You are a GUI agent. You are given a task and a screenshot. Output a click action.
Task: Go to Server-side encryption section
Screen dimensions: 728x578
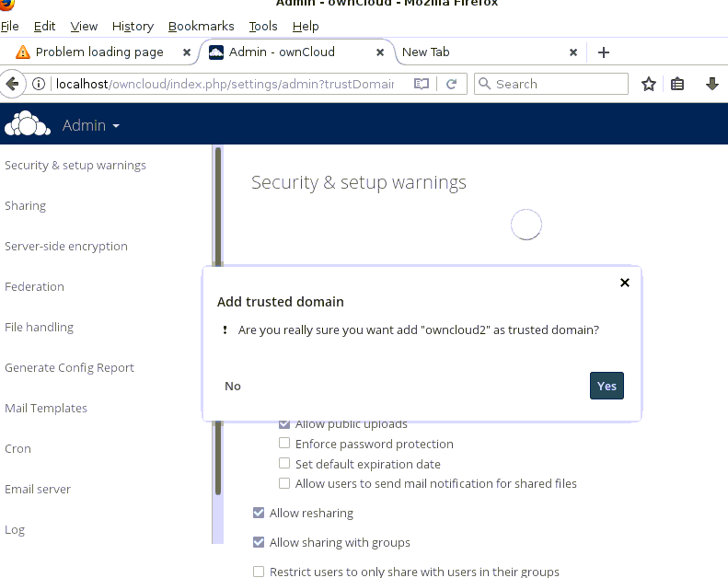66,246
